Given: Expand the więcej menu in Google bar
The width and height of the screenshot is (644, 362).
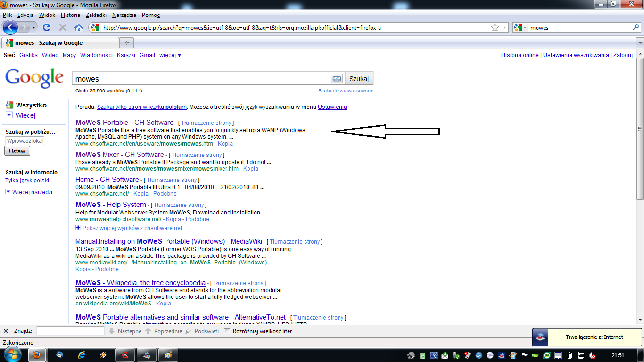Looking at the screenshot, I should coord(170,55).
